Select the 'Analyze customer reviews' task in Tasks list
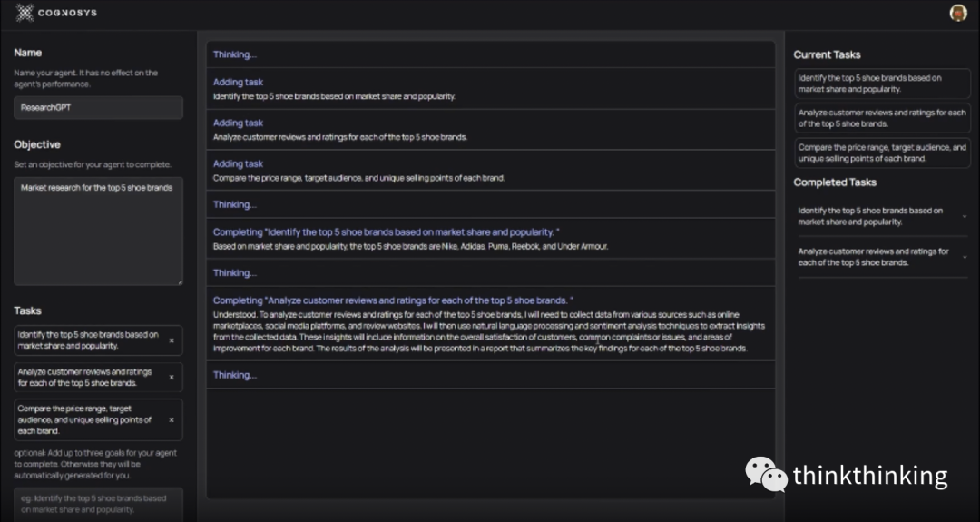Viewport: 980px width, 522px height. coord(98,378)
